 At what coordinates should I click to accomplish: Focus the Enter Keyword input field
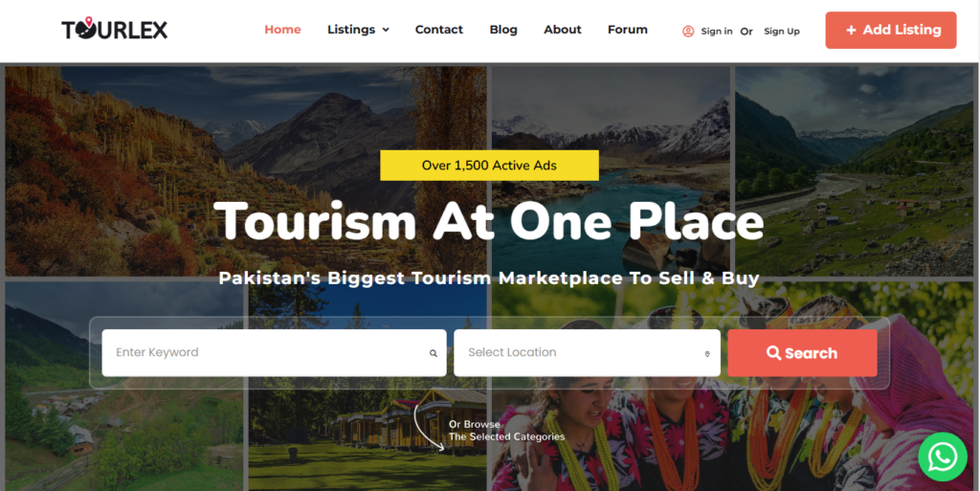point(274,353)
